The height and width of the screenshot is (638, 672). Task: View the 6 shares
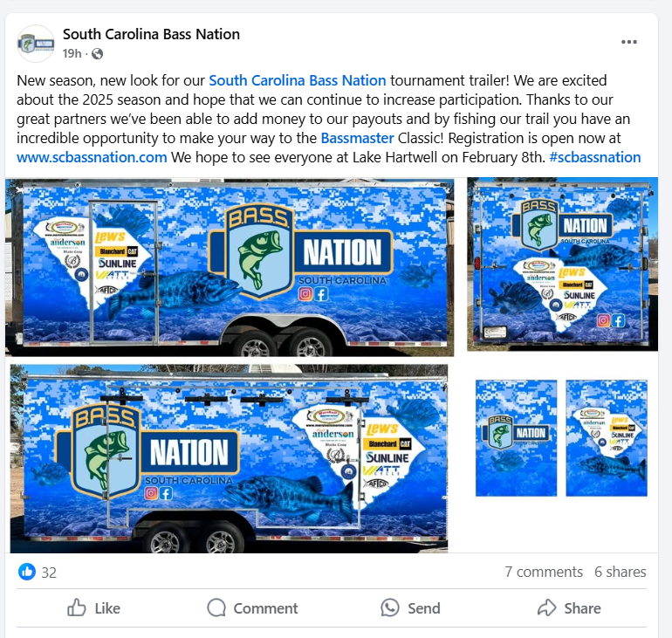[x=620, y=572]
